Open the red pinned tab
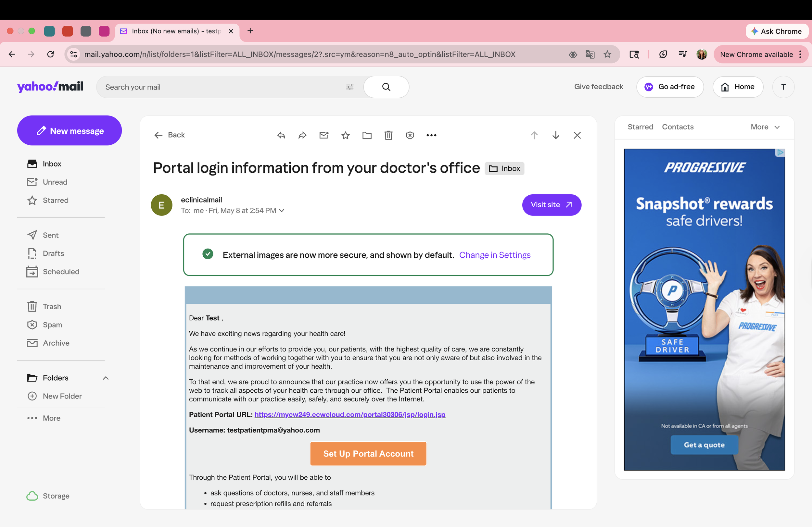This screenshot has height=527, width=812. click(68, 31)
